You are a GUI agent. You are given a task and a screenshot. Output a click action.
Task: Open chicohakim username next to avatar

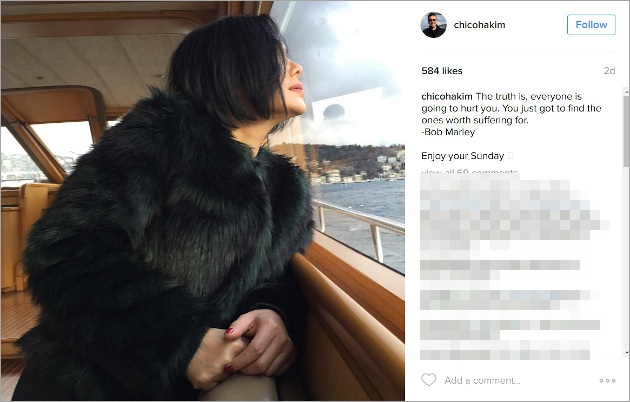[x=479, y=25]
